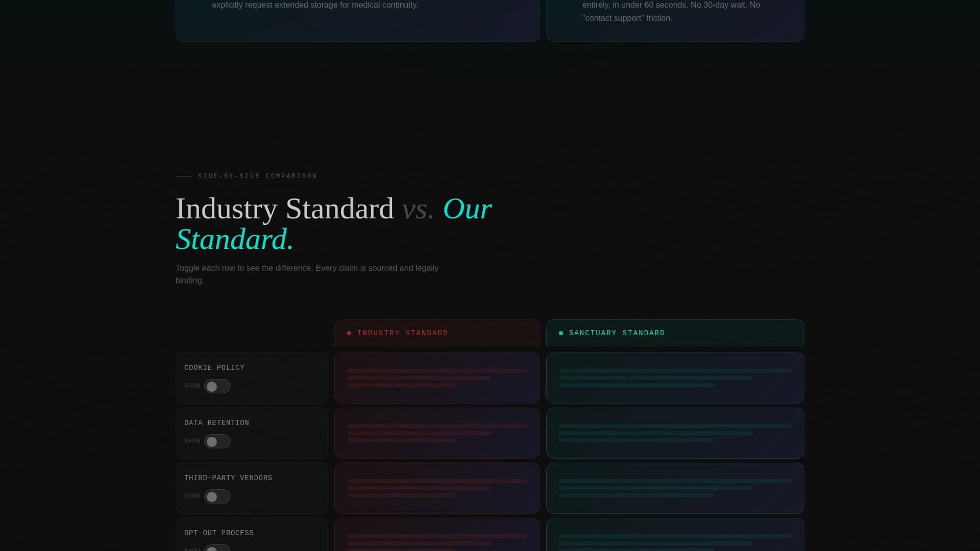Click the text about extended storage for medical continuity
980x551 pixels.
pos(315,5)
